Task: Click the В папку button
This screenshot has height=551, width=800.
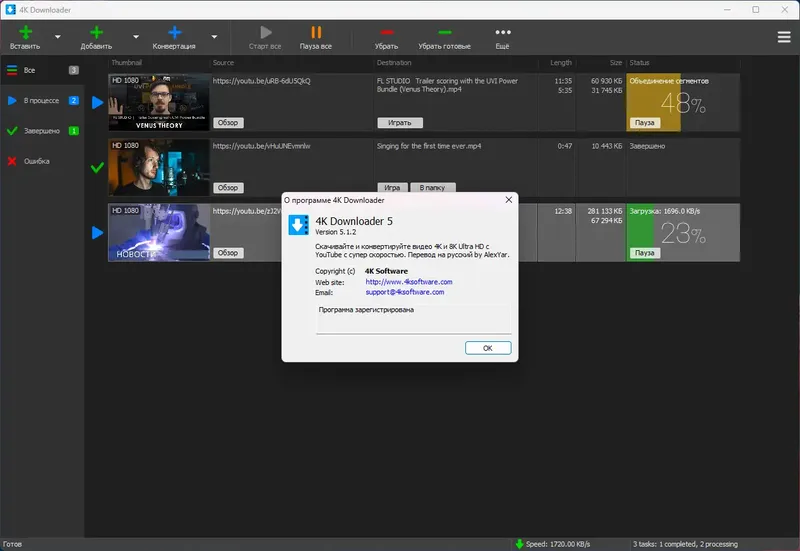Action: tap(432, 187)
